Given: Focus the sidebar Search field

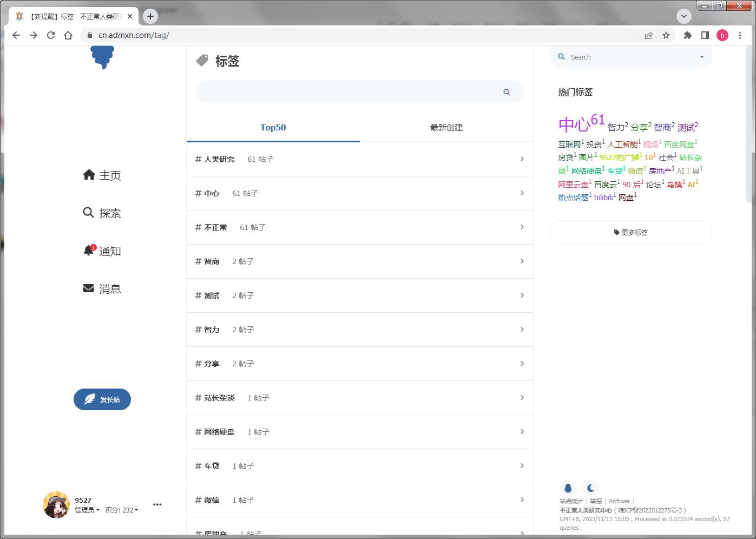Looking at the screenshot, I should point(631,57).
